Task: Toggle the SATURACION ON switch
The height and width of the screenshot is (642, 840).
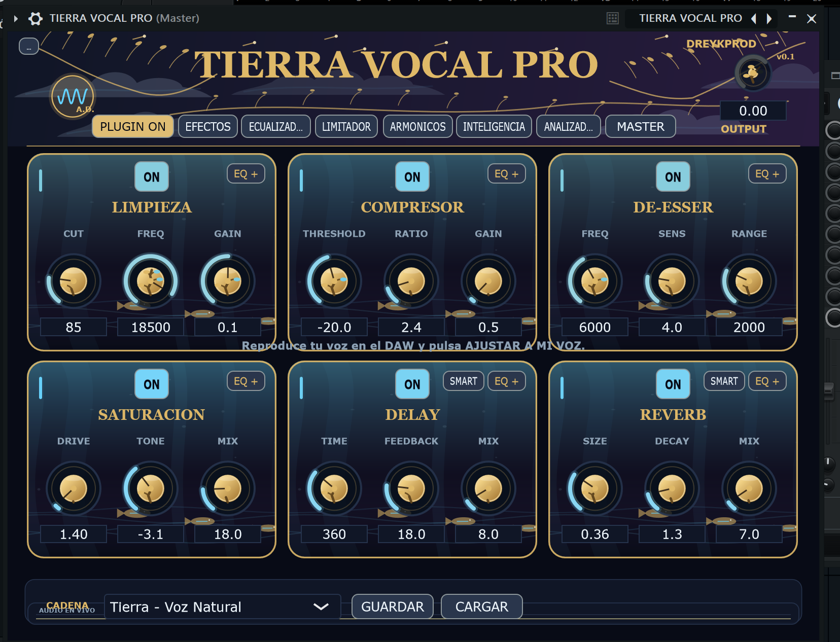Action: coord(152,384)
